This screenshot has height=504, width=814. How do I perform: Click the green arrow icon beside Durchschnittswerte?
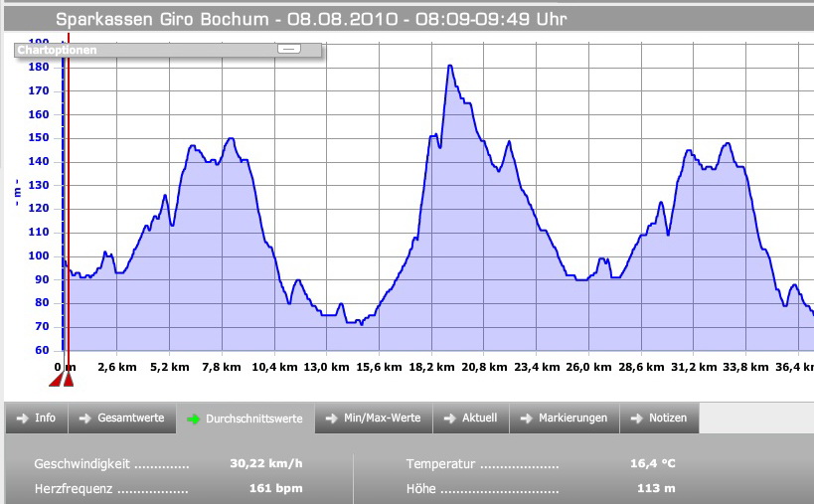[194, 420]
